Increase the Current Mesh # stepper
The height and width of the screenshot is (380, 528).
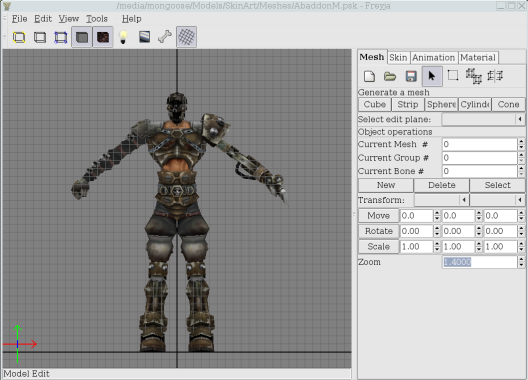coord(521,141)
